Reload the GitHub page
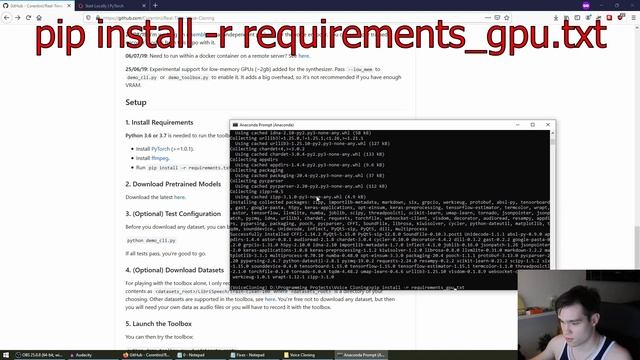This screenshot has height=360, width=640. tap(28, 18)
